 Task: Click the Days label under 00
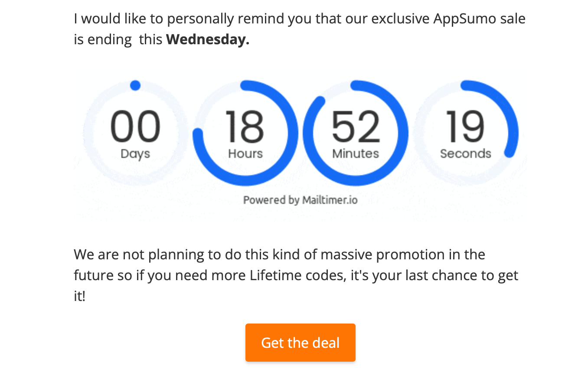135,154
